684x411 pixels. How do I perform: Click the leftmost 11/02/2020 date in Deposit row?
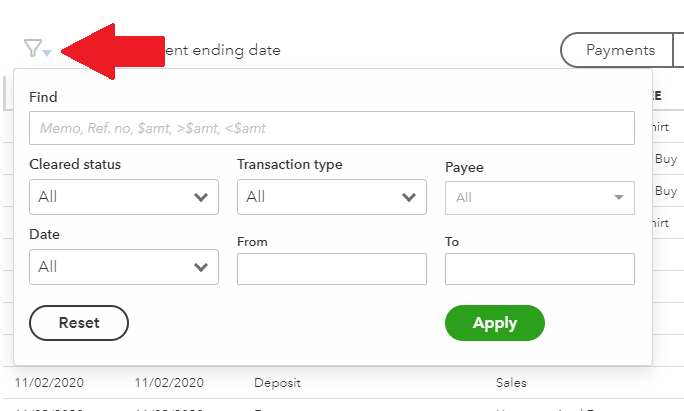[x=49, y=382]
